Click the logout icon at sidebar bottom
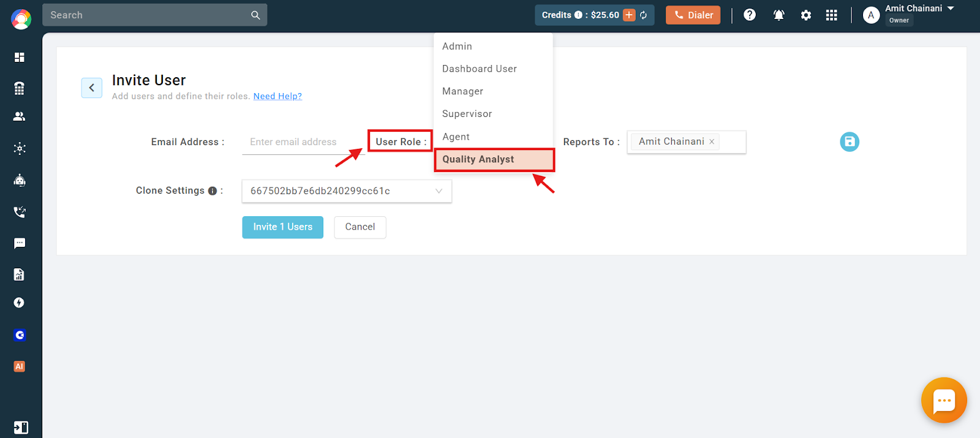 21,428
